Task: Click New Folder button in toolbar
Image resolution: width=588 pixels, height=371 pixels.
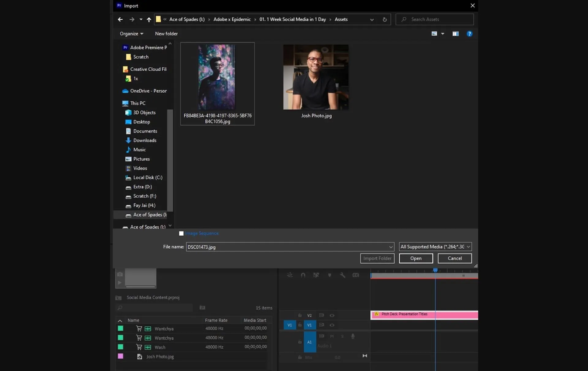Action: (x=167, y=33)
